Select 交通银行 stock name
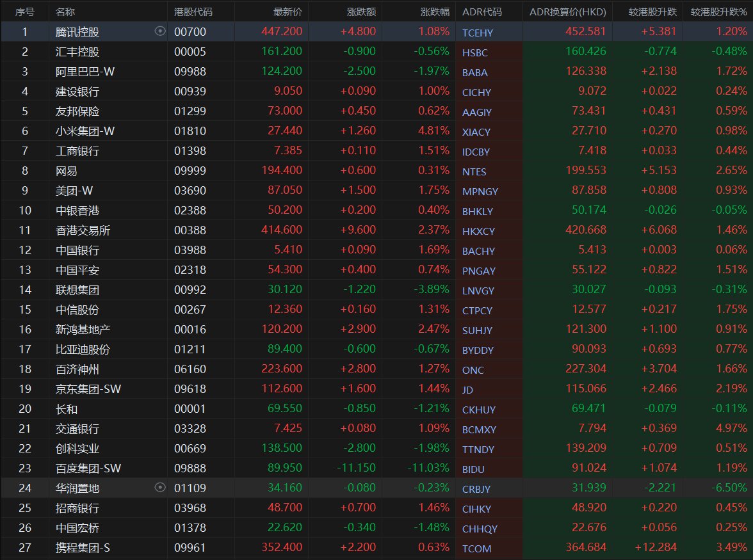This screenshot has width=753, height=560. tap(77, 429)
